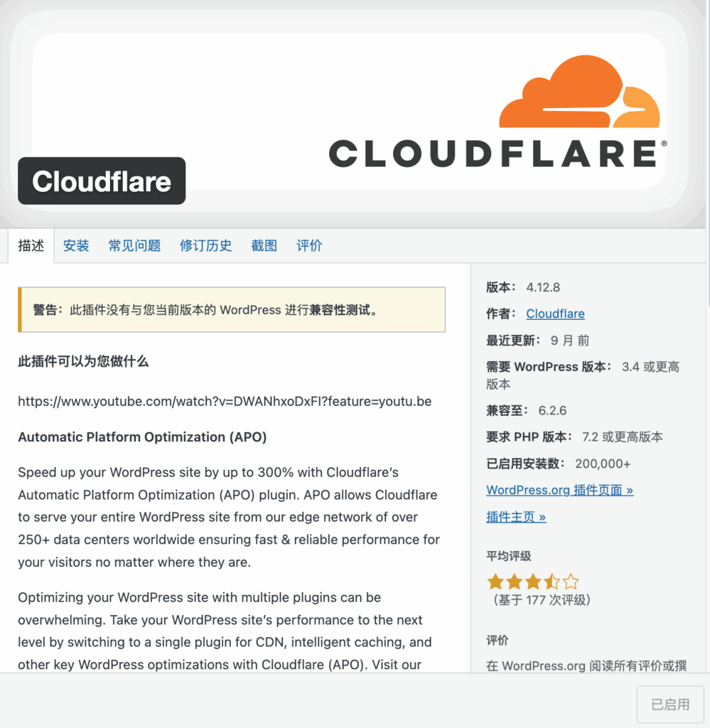Open the 常见问题 tab
Screen dimensions: 710x728
134,245
